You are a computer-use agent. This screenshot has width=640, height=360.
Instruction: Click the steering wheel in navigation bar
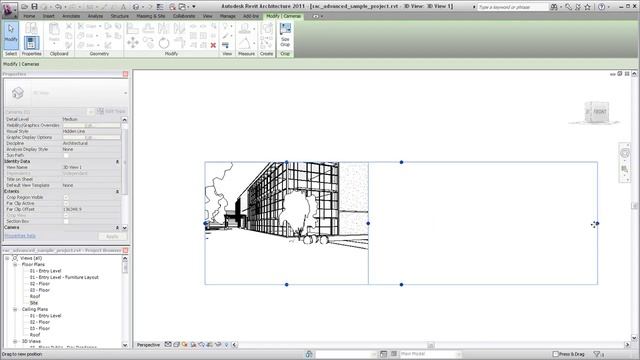click(624, 153)
